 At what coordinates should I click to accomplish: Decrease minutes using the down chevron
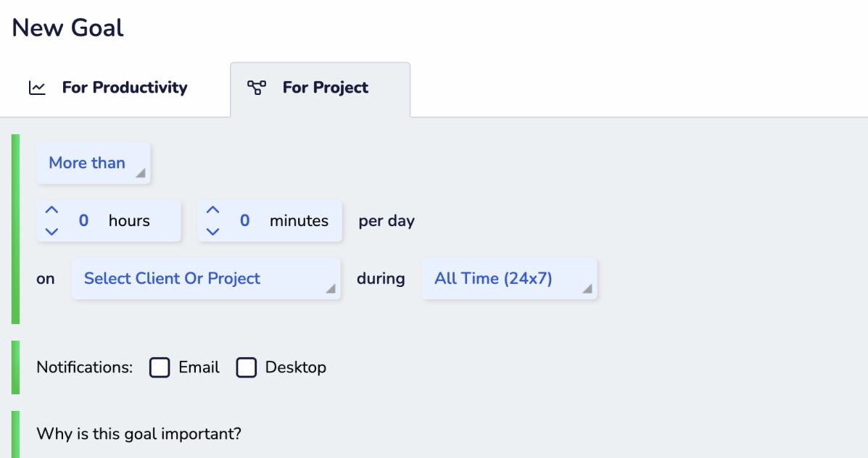pos(212,231)
